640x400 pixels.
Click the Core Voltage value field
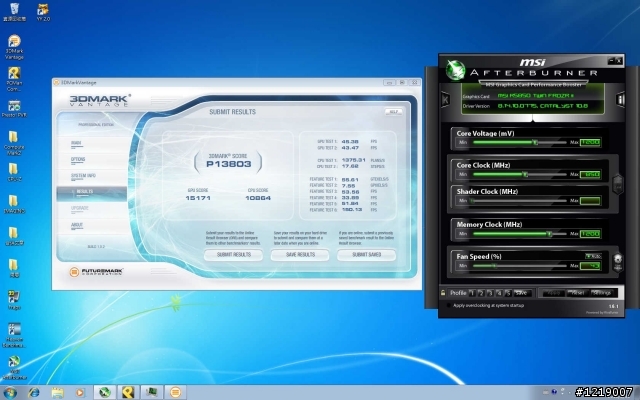590,142
